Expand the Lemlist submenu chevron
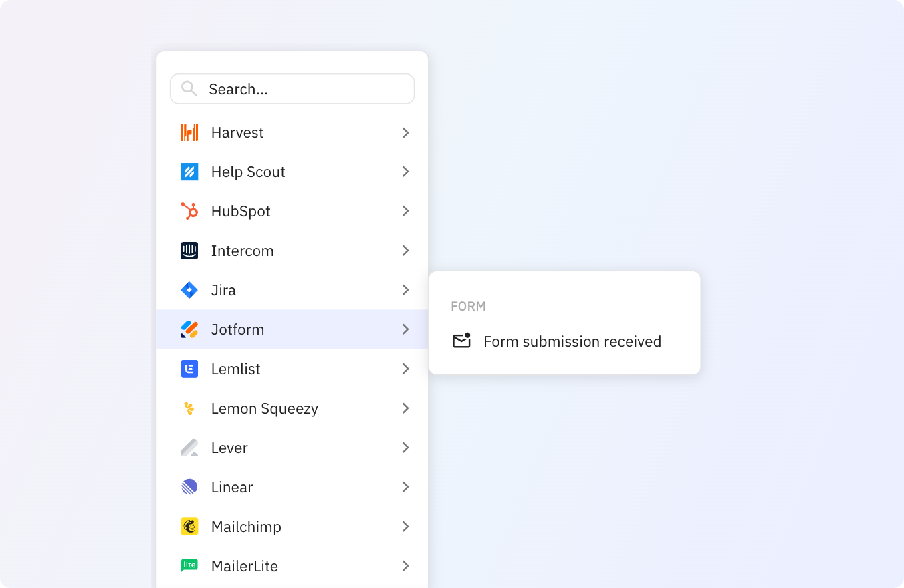Screen dimensions: 904x588 click(x=405, y=369)
